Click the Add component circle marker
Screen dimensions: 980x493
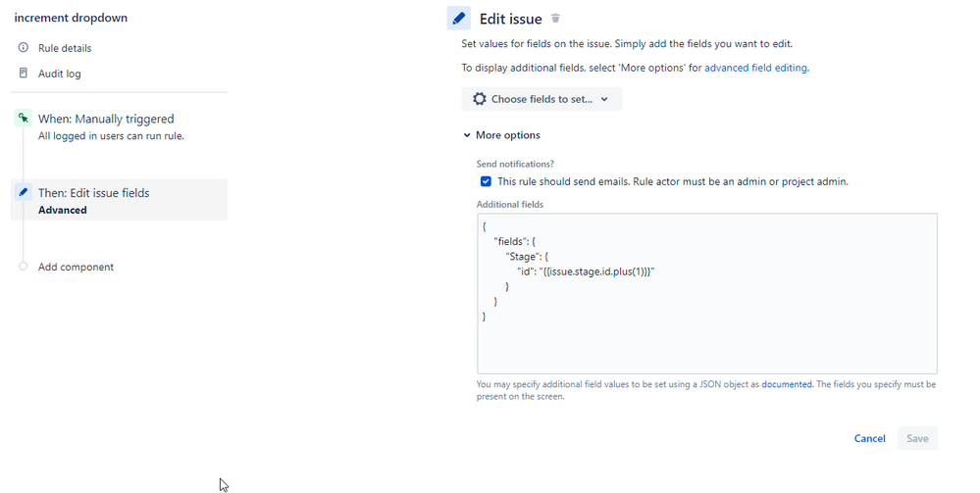[x=24, y=267]
